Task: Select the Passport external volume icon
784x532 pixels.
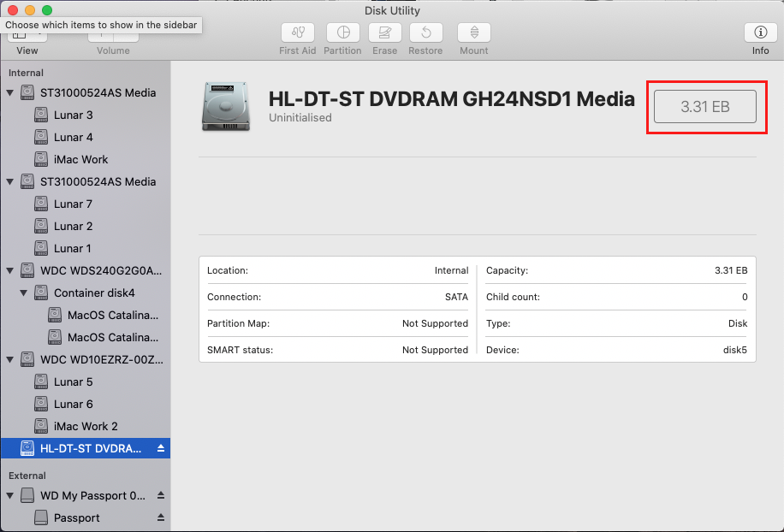Action: coord(41,518)
